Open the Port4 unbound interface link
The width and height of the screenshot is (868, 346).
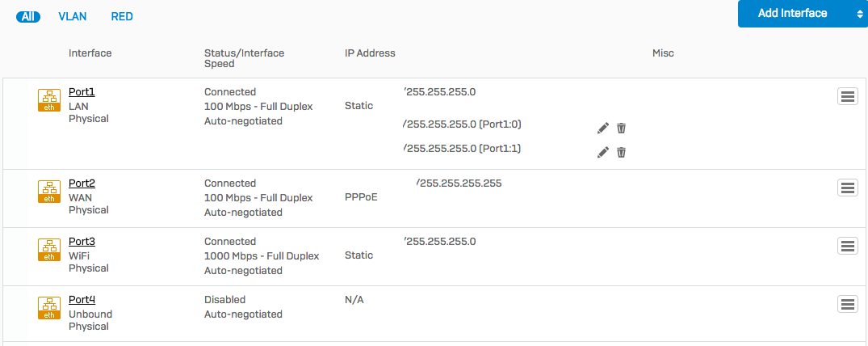[x=82, y=299]
